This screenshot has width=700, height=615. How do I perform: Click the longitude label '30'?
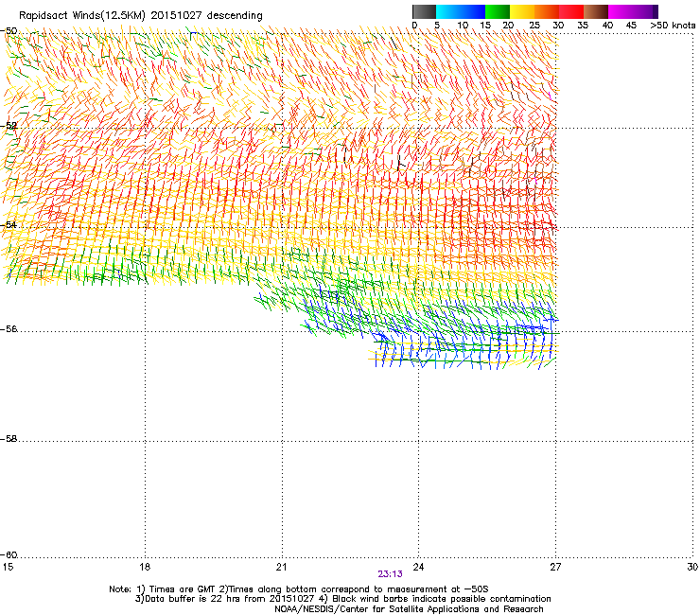tap(692, 567)
